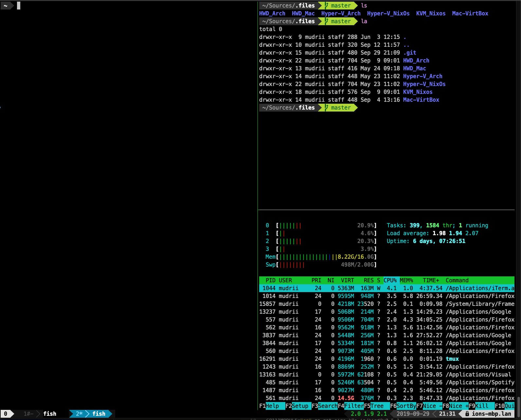
Task: Select the iTerm process row PID 1044
Action: (386, 288)
